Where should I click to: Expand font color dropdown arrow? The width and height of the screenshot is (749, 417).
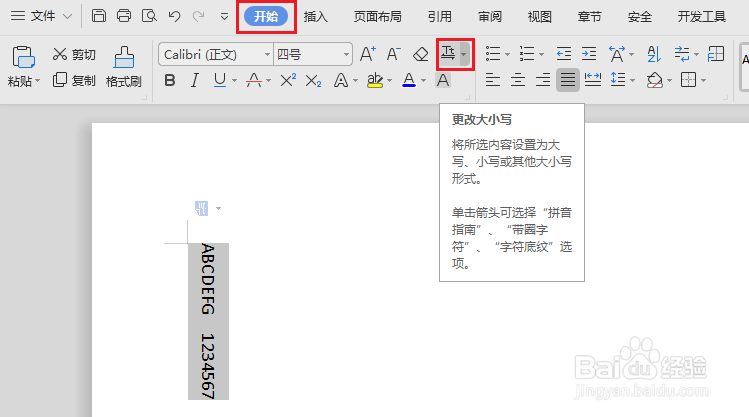click(x=424, y=81)
